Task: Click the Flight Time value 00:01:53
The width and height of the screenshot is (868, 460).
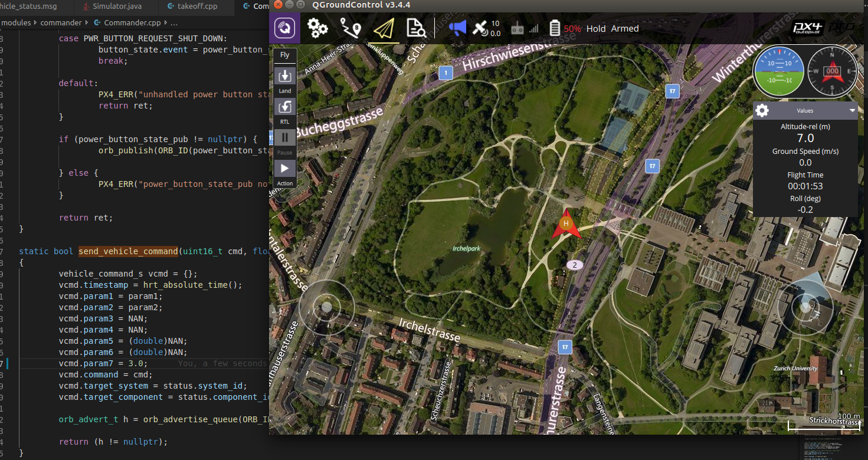Action: pyautogui.click(x=805, y=186)
